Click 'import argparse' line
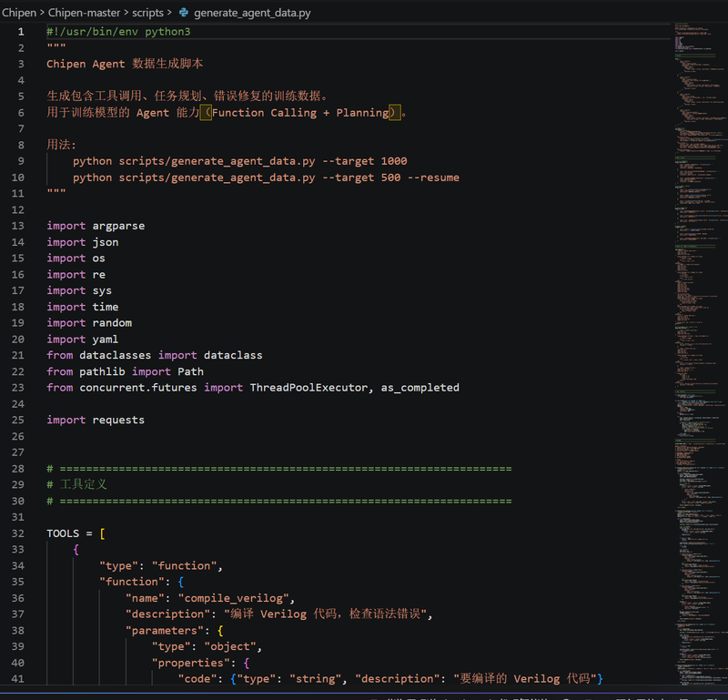Image resolution: width=728 pixels, height=700 pixels. [96, 226]
